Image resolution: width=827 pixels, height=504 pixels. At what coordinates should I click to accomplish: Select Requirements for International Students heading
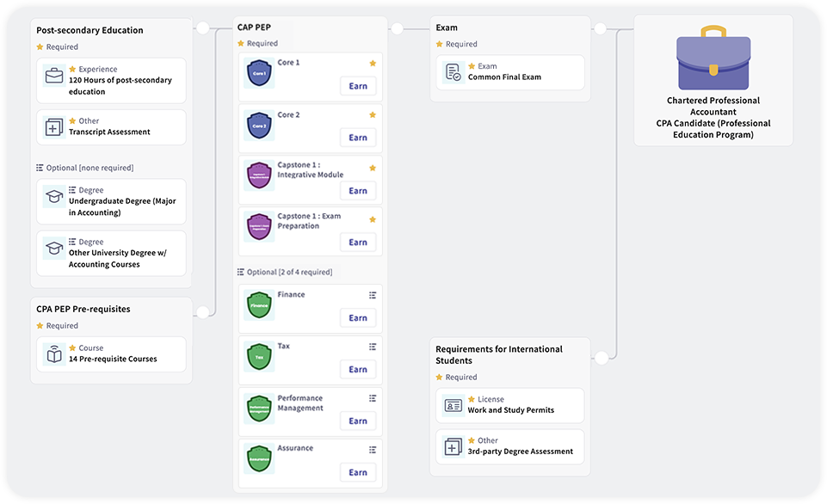(499, 355)
